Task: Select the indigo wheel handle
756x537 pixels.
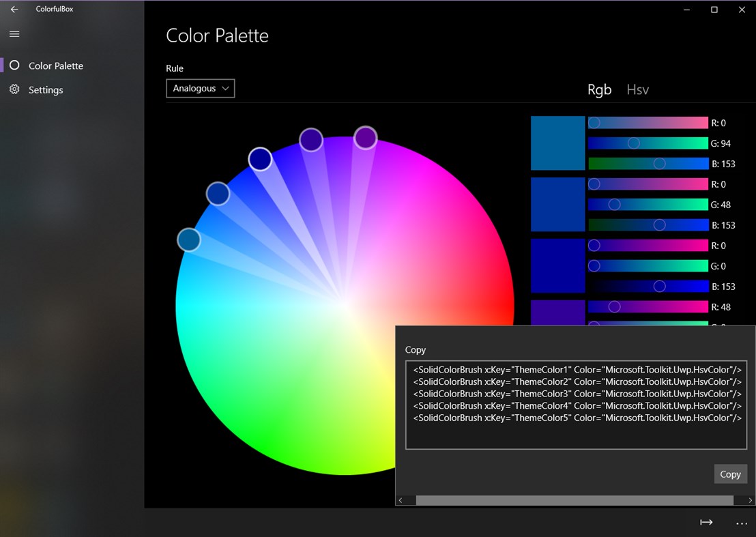Action: pyautogui.click(x=311, y=140)
